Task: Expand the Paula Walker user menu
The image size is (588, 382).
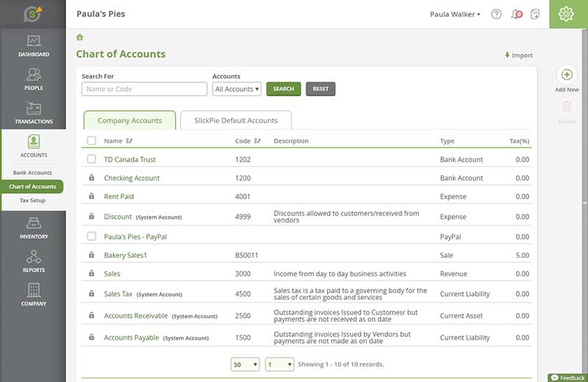Action: [x=455, y=14]
